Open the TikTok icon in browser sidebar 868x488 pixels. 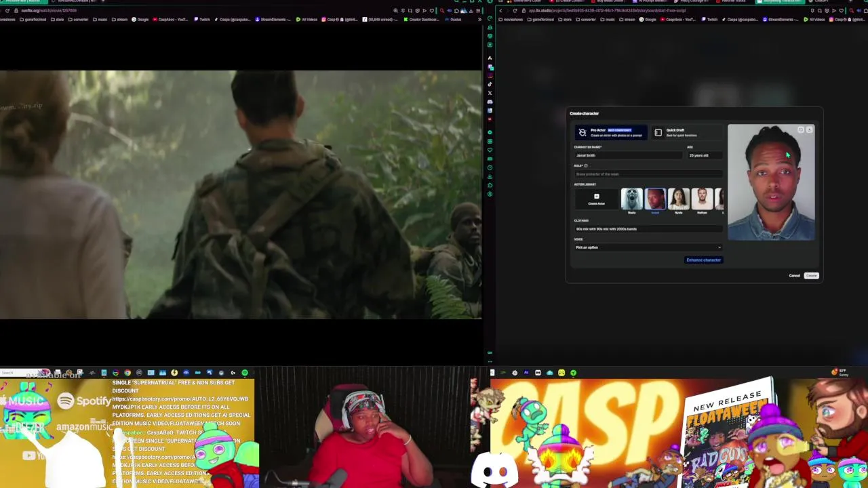(x=490, y=84)
